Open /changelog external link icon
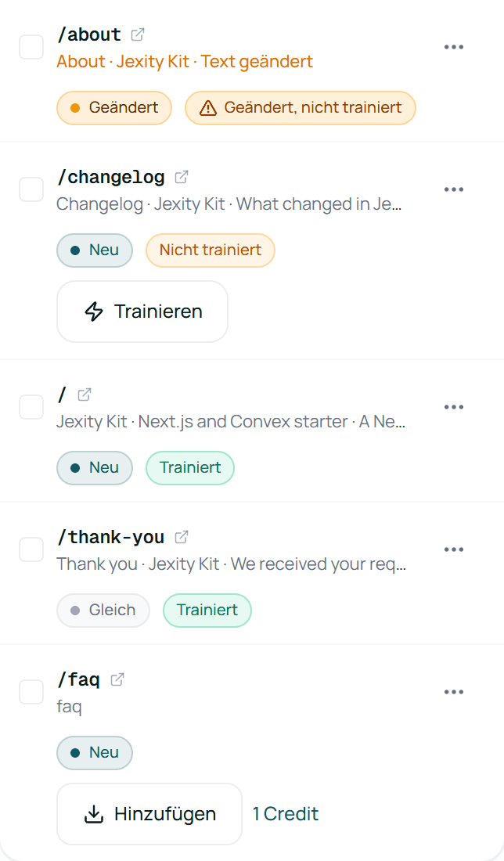Screen dimensions: 504x861 pos(182,178)
